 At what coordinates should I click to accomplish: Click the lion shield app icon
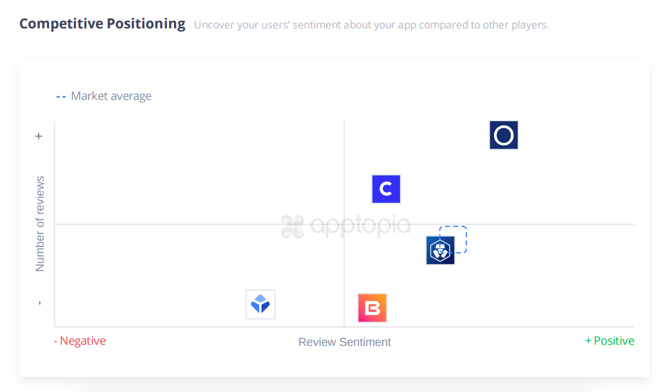click(x=440, y=251)
